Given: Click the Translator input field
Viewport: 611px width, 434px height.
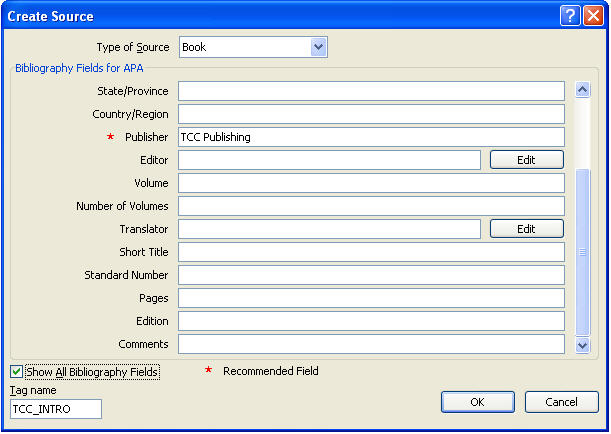Looking at the screenshot, I should (329, 229).
